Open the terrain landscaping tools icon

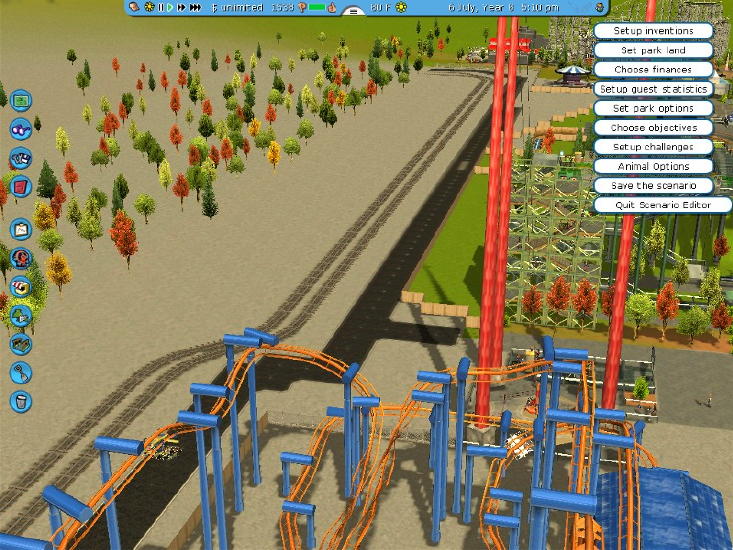point(21,344)
